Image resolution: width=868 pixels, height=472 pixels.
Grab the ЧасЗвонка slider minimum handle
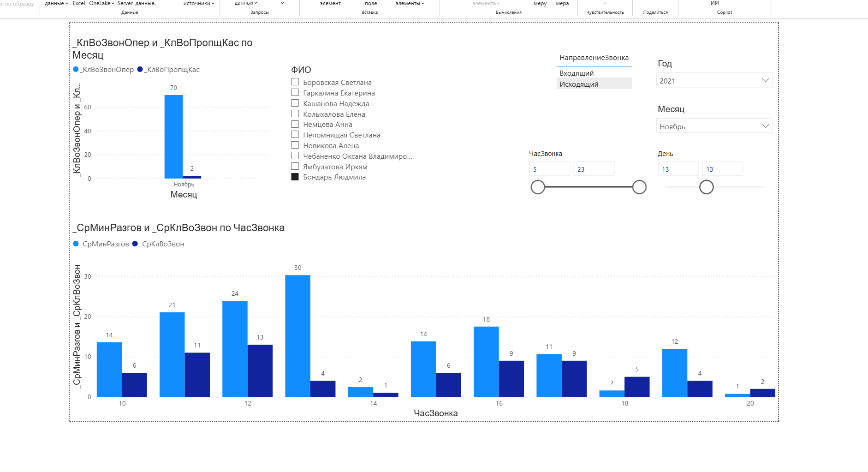point(538,187)
